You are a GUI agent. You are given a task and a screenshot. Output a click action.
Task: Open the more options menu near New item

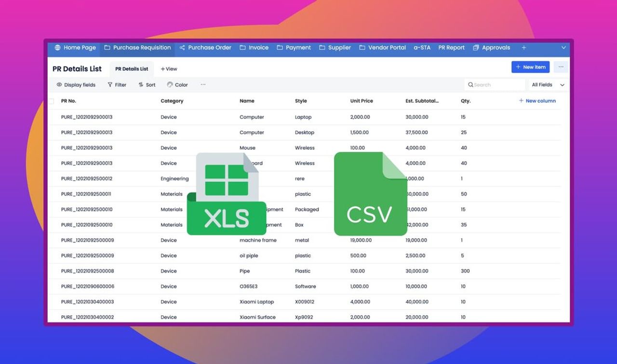coord(561,67)
